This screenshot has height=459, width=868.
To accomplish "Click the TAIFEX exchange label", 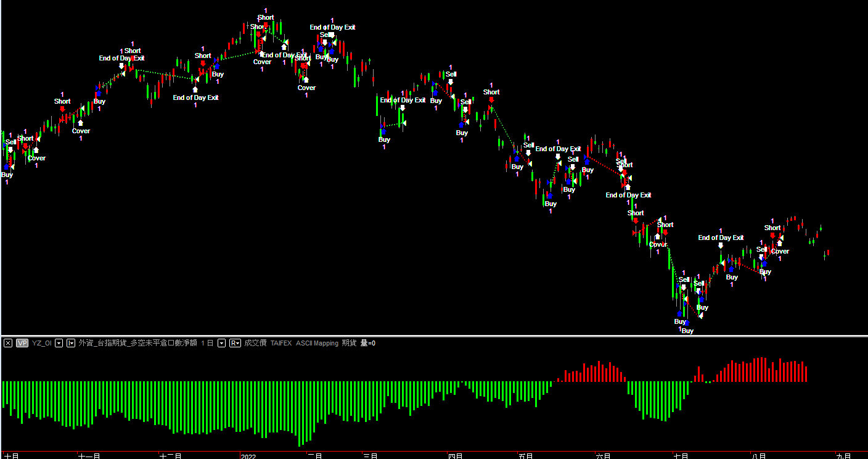I will (x=281, y=343).
